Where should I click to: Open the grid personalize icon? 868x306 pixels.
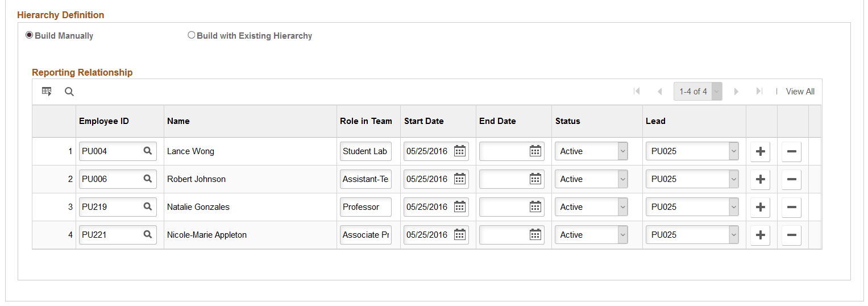(x=47, y=92)
